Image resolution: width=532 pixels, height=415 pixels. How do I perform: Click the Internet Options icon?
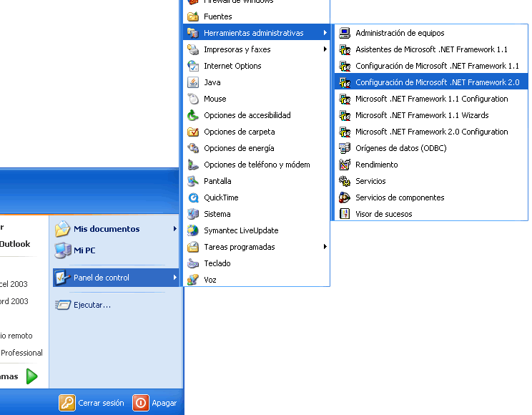tap(193, 66)
